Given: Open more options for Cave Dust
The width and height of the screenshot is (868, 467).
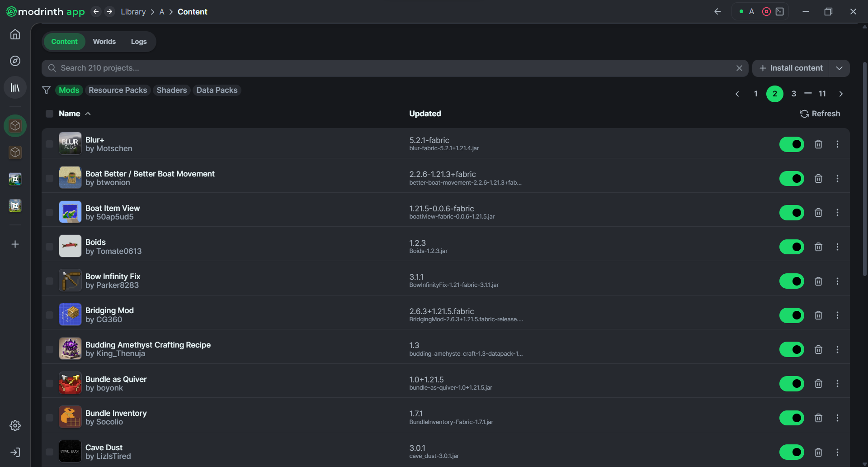Looking at the screenshot, I should tap(837, 452).
